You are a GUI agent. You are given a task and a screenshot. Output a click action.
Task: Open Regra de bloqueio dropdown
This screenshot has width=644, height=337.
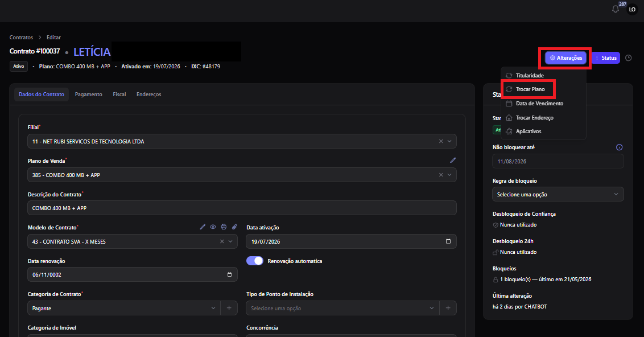click(x=558, y=194)
